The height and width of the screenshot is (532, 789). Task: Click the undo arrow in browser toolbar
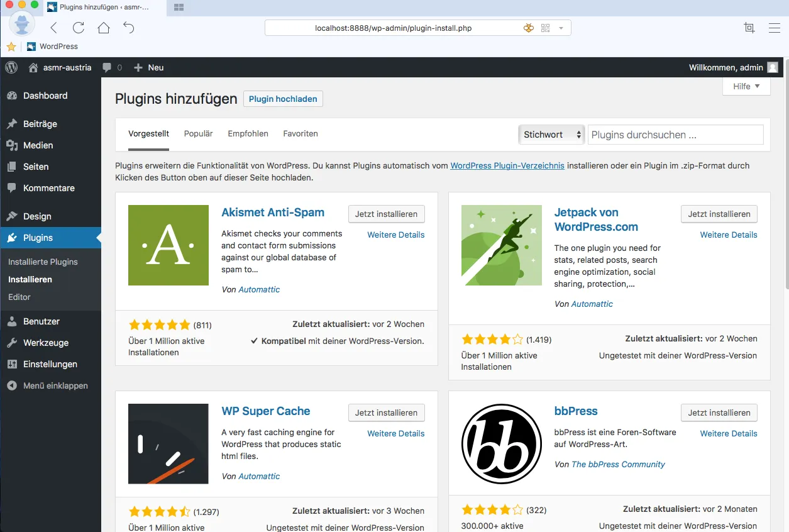129,28
